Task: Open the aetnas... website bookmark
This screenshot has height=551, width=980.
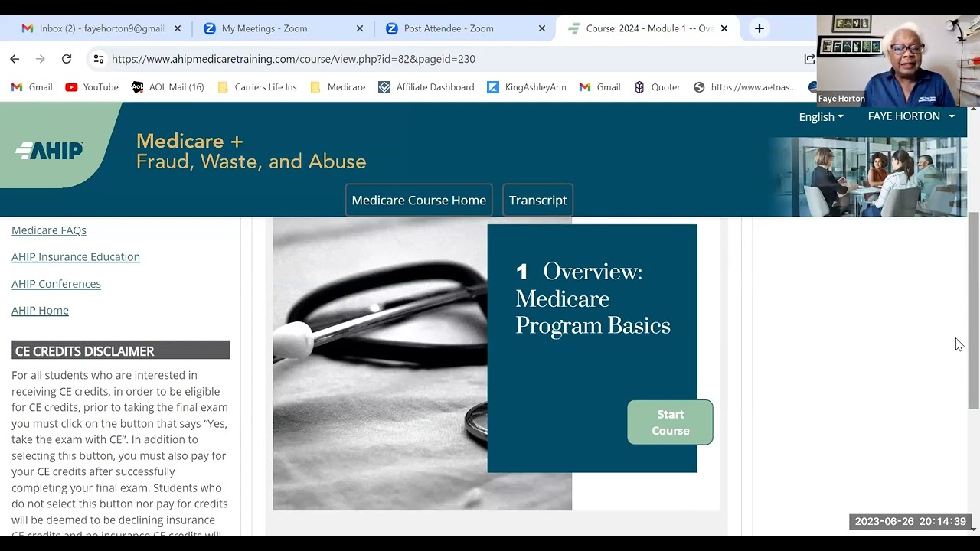Action: point(745,87)
